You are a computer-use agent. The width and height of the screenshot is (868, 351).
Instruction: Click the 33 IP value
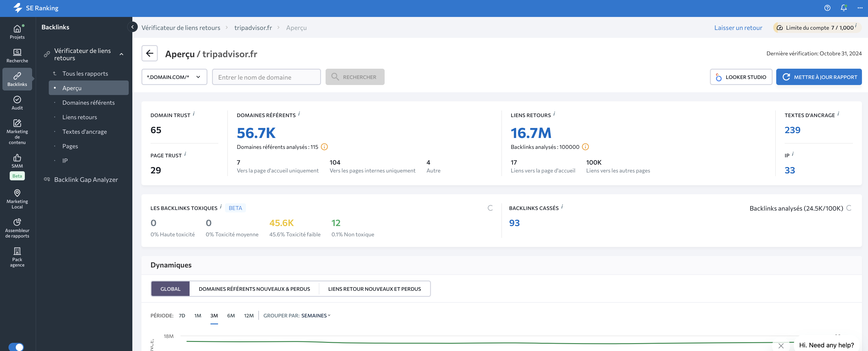point(790,170)
